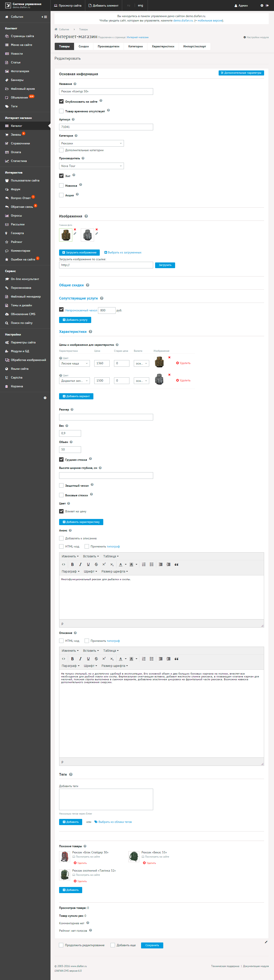Enable Дополнительные категории checkbox
The height and width of the screenshot is (980, 274).
[61, 150]
